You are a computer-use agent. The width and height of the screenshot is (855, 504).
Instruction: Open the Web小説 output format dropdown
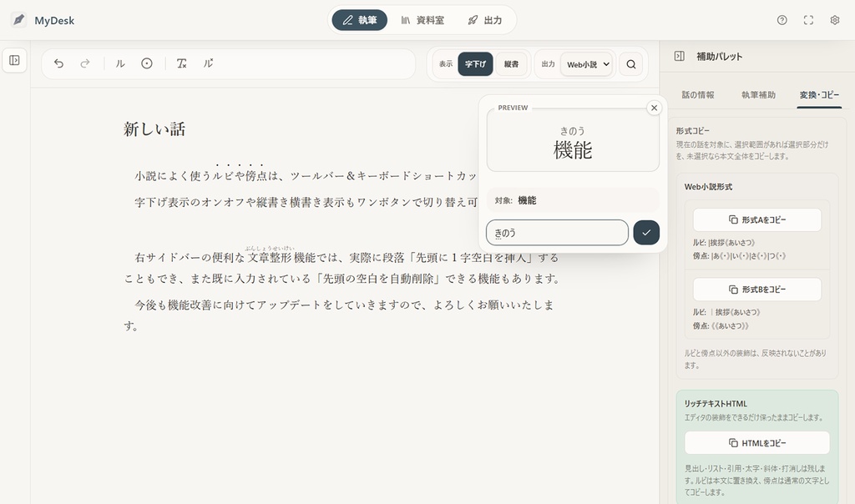point(587,63)
